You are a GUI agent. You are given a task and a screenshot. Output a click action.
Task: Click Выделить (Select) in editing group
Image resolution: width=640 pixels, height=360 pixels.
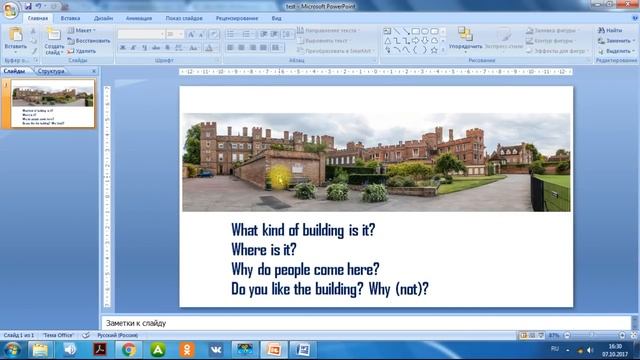(x=616, y=51)
